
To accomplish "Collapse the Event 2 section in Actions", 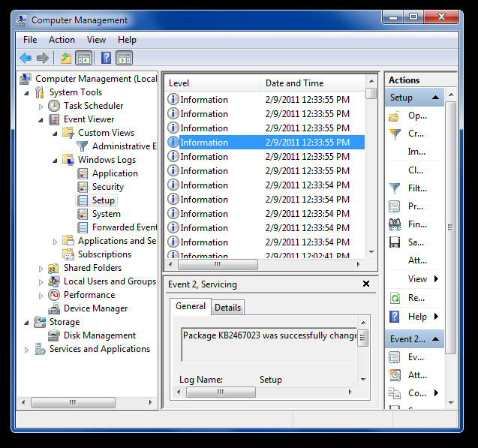I will tap(436, 339).
